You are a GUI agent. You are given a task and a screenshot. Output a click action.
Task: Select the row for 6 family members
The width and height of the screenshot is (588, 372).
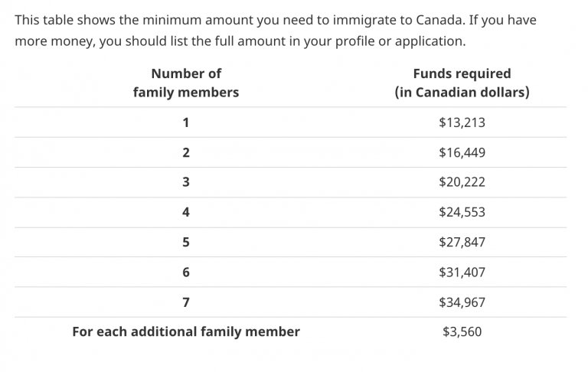pos(291,272)
